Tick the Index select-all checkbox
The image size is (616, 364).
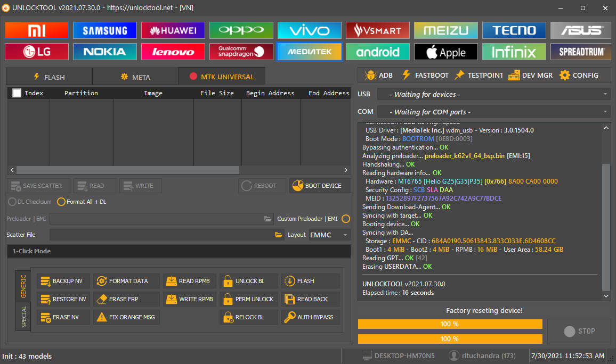(x=17, y=93)
